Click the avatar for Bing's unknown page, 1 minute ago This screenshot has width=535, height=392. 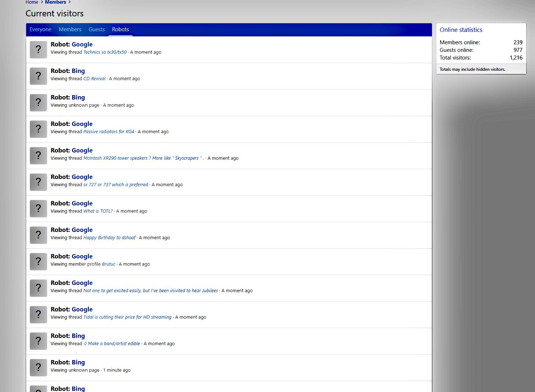pos(38,368)
